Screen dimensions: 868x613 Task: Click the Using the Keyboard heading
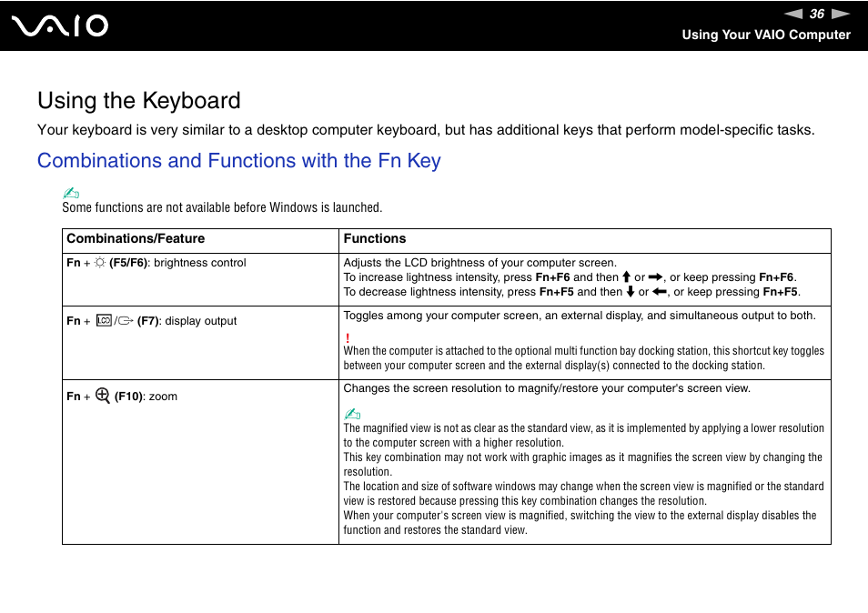tap(139, 101)
